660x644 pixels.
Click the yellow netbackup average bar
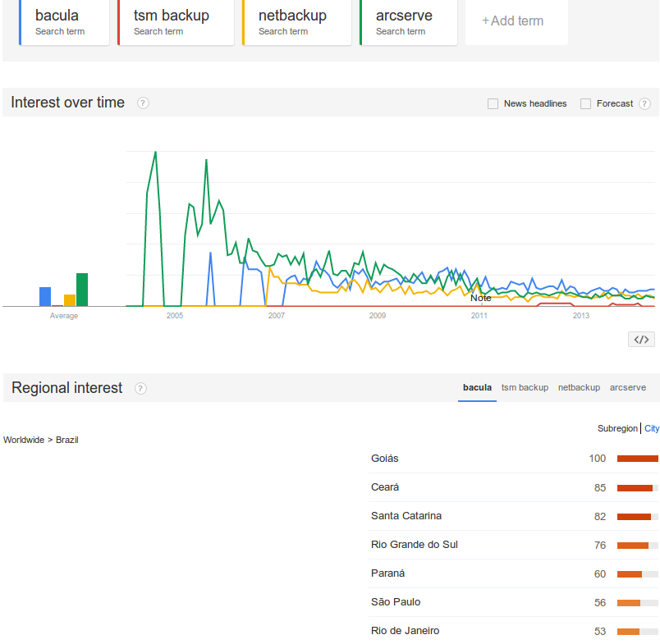[x=70, y=300]
